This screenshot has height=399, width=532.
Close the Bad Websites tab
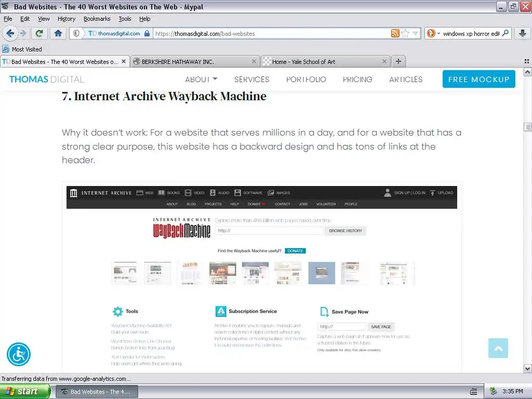point(124,61)
